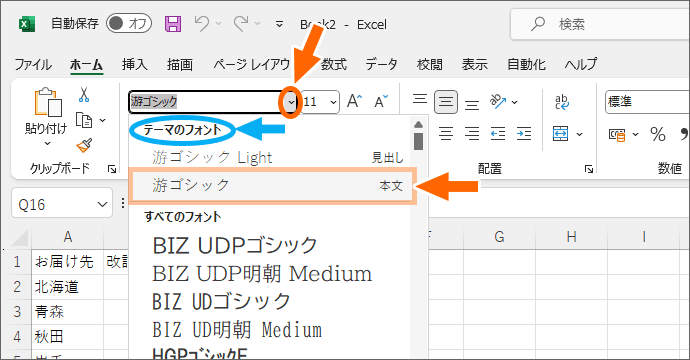
Task: Switch to the データ tab
Action: point(382,64)
